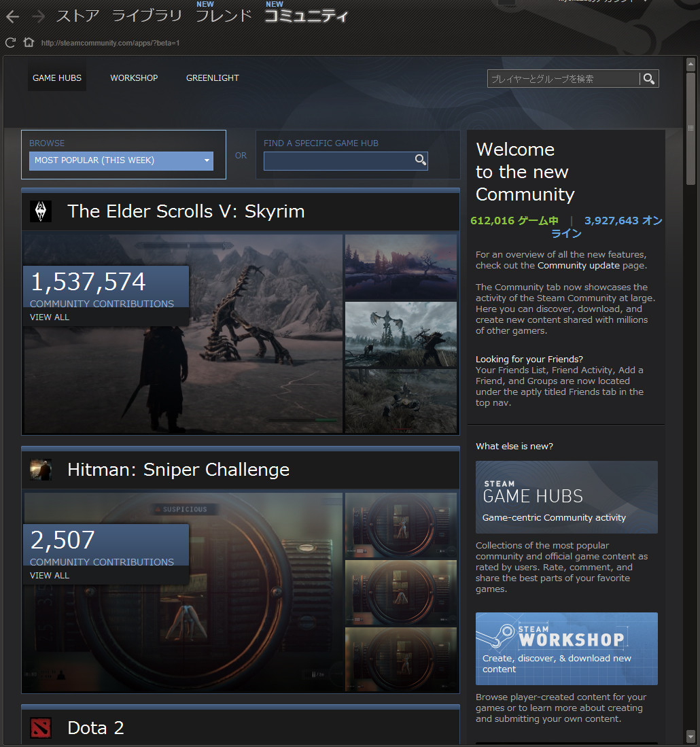Open the フレンド menu
The height and width of the screenshot is (747, 700).
pos(224,16)
